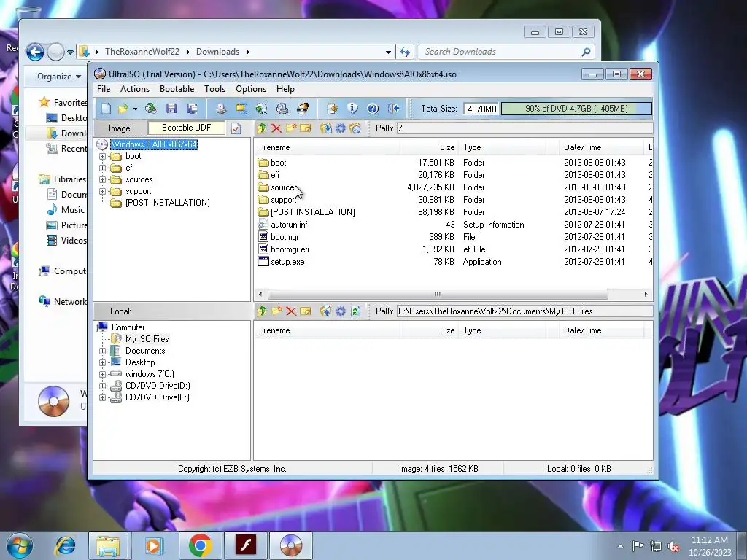Viewport: 747px width, 560px height.
Task: Click the Save As icon in the toolbar
Action: click(192, 109)
